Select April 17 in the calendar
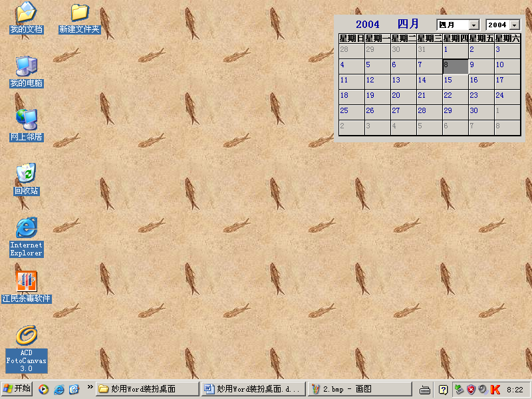 [507, 82]
